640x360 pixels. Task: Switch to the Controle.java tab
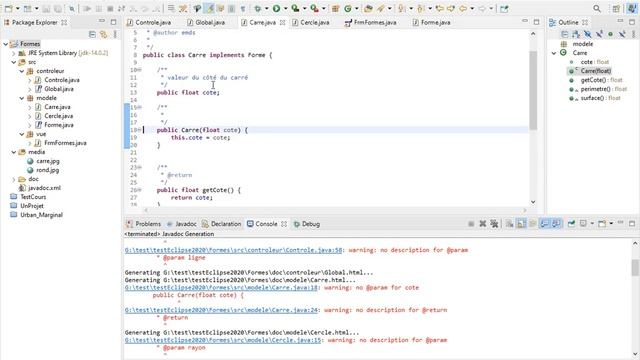click(x=149, y=22)
